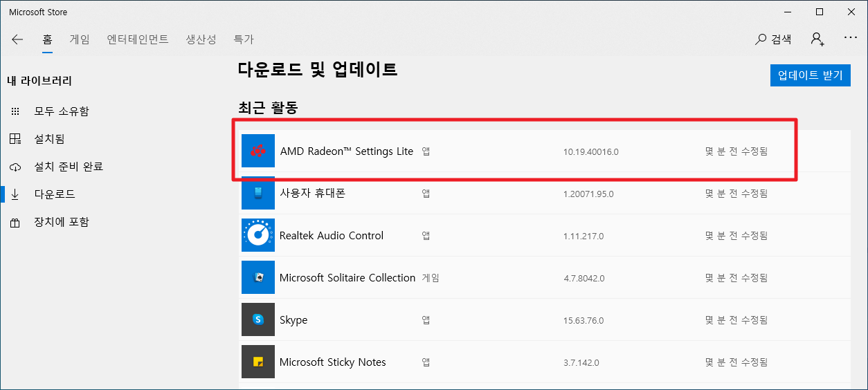This screenshot has width=868, height=390.
Task: Open 사용자 휴대폰 app name
Action: [x=312, y=194]
